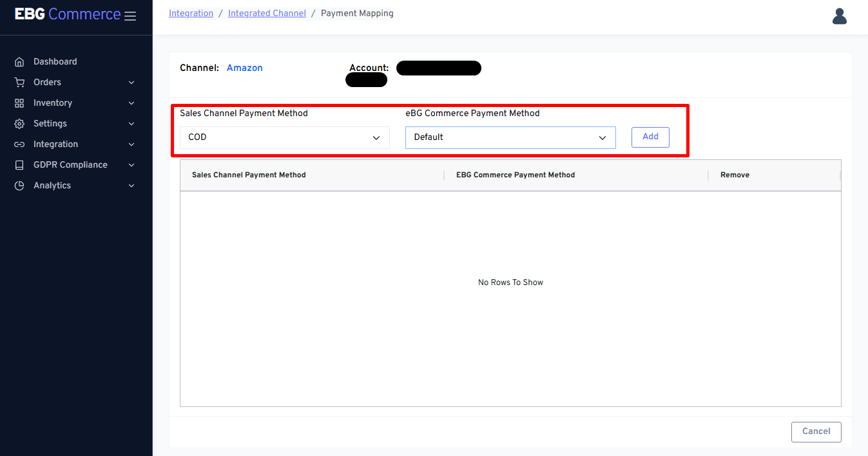Click the hamburger menu icon beside the logo
868x456 pixels.
pyautogui.click(x=130, y=16)
